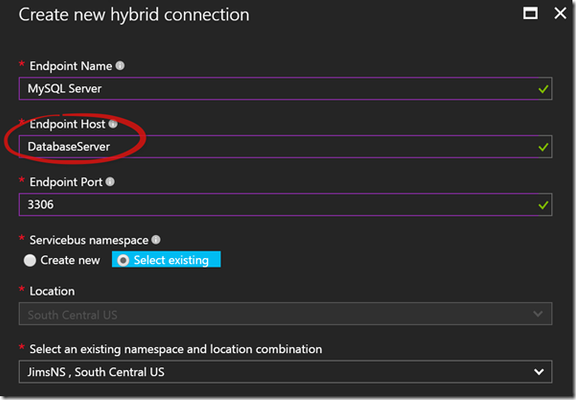The image size is (576, 400).
Task: Expand the JimsNS namespace combination dropdown
Action: pos(285,372)
